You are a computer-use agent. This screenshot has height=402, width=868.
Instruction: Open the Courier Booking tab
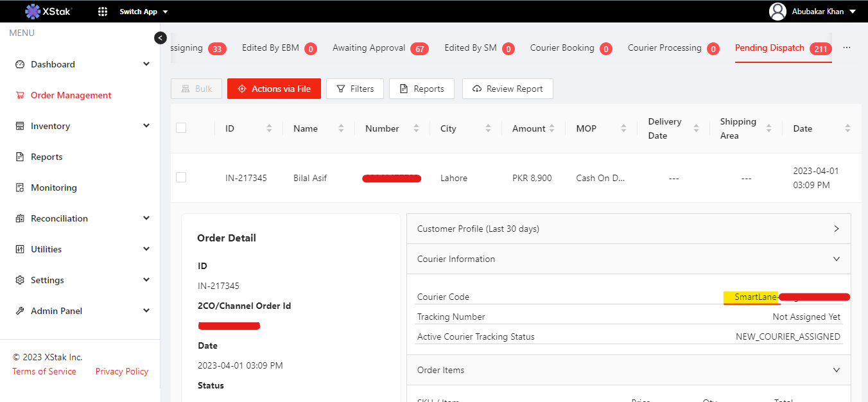pyautogui.click(x=562, y=48)
